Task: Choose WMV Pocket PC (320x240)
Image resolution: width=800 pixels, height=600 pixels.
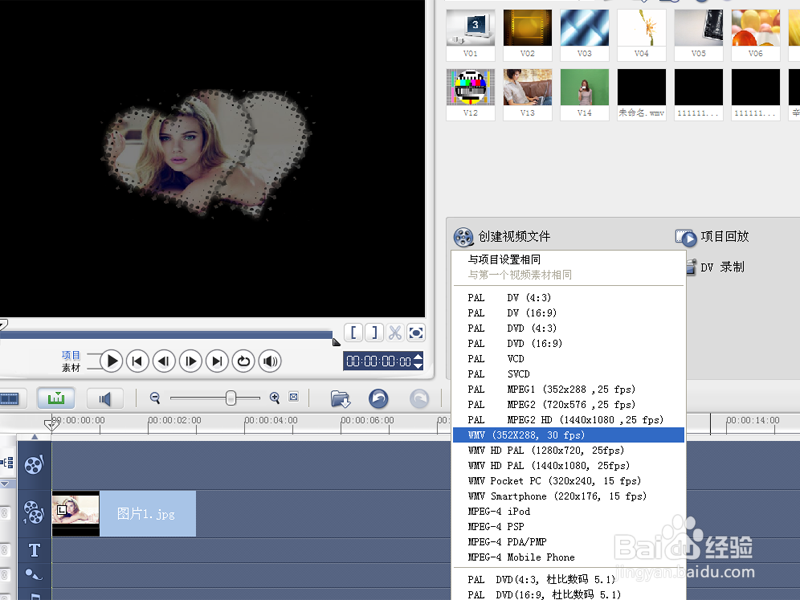Action: tap(568, 481)
